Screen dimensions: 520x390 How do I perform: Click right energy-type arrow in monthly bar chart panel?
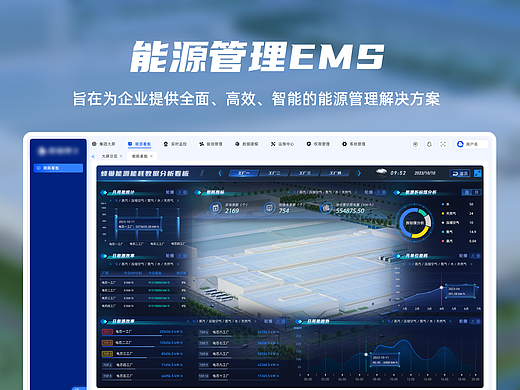tap(178, 201)
